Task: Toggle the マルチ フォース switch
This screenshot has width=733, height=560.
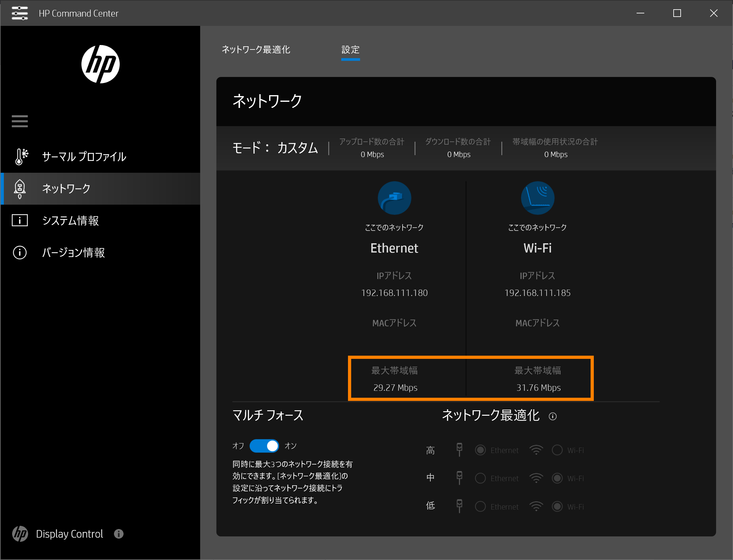Action: [264, 446]
